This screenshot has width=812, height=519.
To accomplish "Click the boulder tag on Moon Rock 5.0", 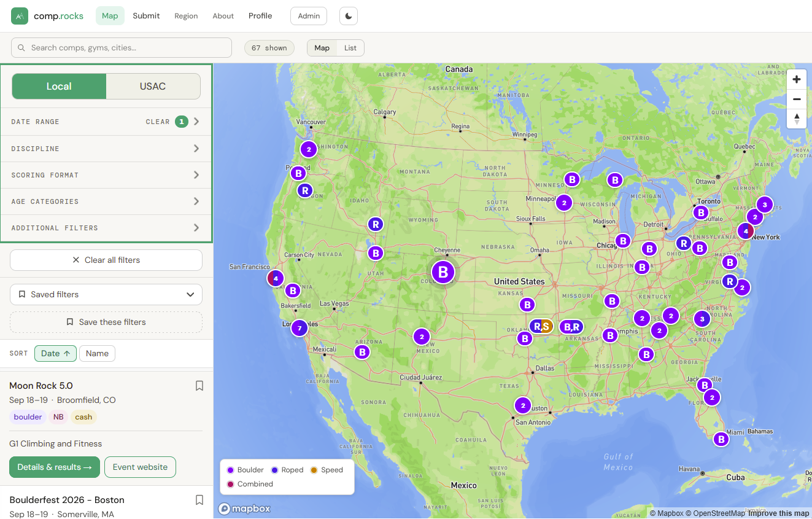I will 28,417.
